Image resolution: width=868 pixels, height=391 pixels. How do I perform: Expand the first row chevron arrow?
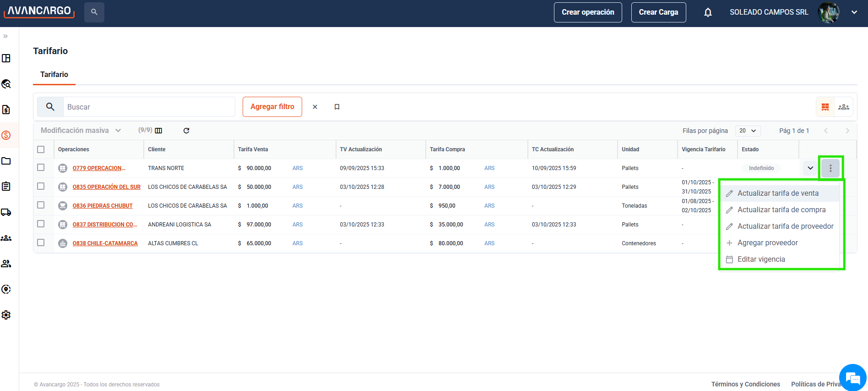810,168
